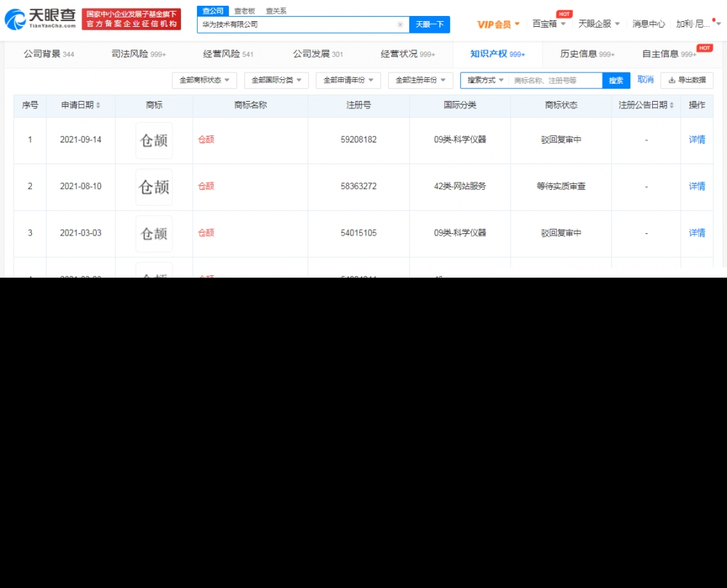Image resolution: width=727 pixels, height=588 pixels.
Task: Click the red 仓颉 name link dated 2021-08-10
Action: (x=206, y=186)
